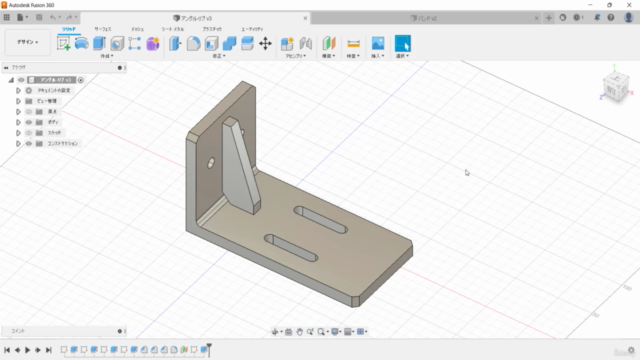This screenshot has height=360, width=640.
Task: Select the Fillet tool
Action: (x=193, y=43)
